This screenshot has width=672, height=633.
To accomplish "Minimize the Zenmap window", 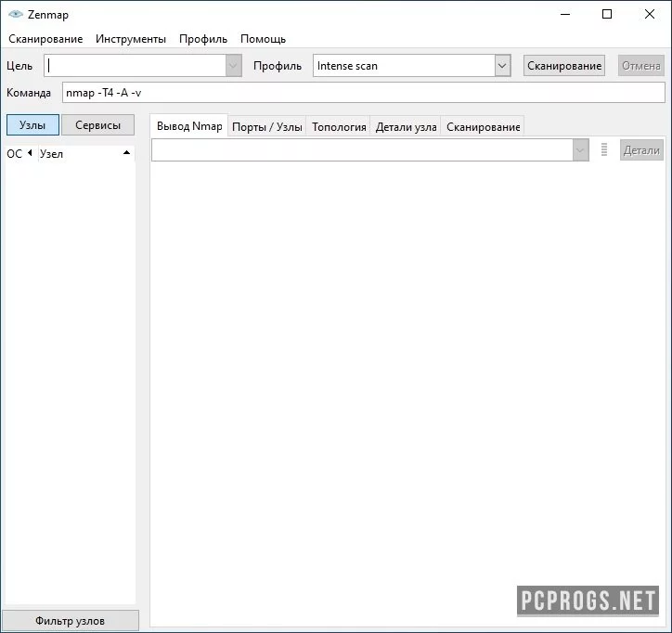I will pos(565,14).
